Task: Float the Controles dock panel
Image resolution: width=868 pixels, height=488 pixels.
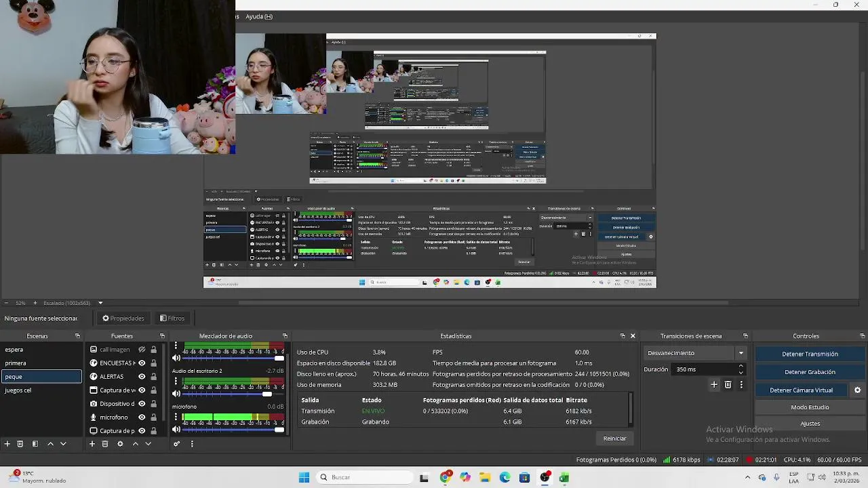Action: tap(863, 336)
